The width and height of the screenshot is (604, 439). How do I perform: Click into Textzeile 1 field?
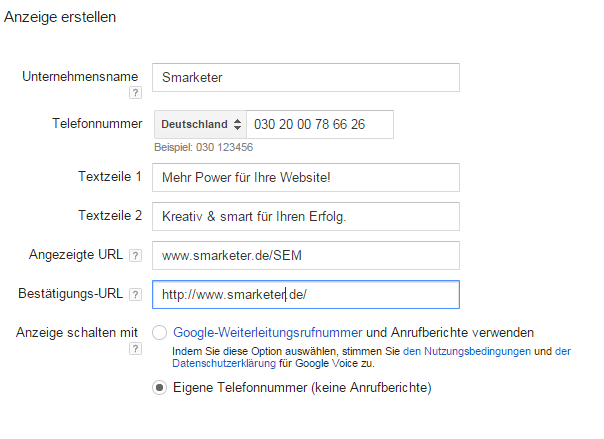coord(306,178)
